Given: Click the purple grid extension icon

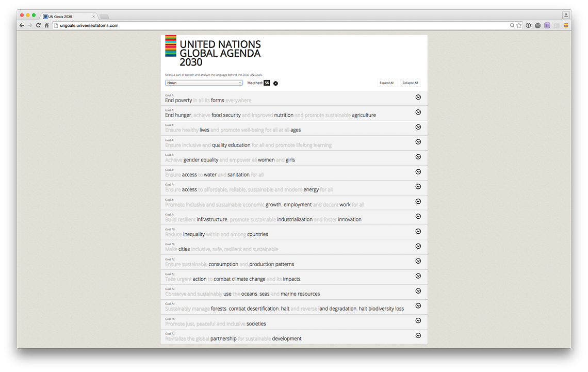Looking at the screenshot, I should point(547,25).
